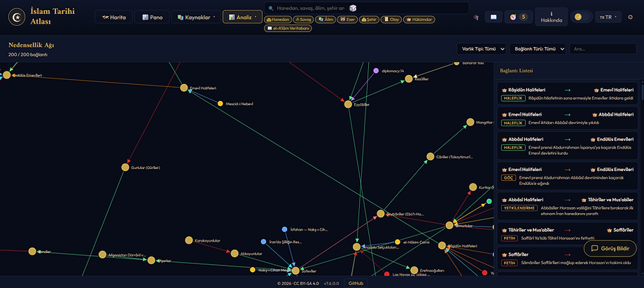This screenshot has height=288, width=644.
Task: Click the Gurlular (Gûrîler) node dot
Action: click(125, 167)
